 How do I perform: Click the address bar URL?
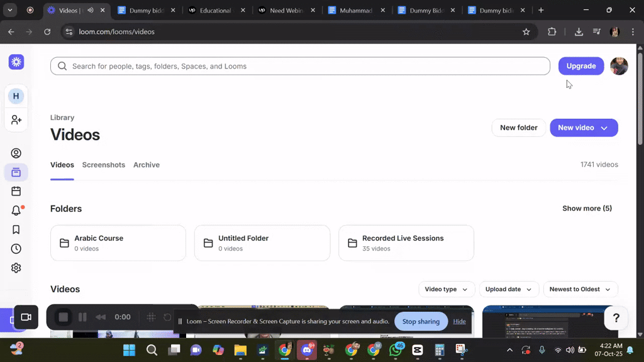pyautogui.click(x=116, y=31)
